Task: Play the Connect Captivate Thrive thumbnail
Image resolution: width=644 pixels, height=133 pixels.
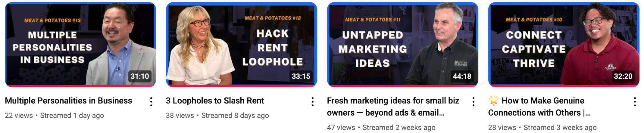Action: (x=564, y=45)
